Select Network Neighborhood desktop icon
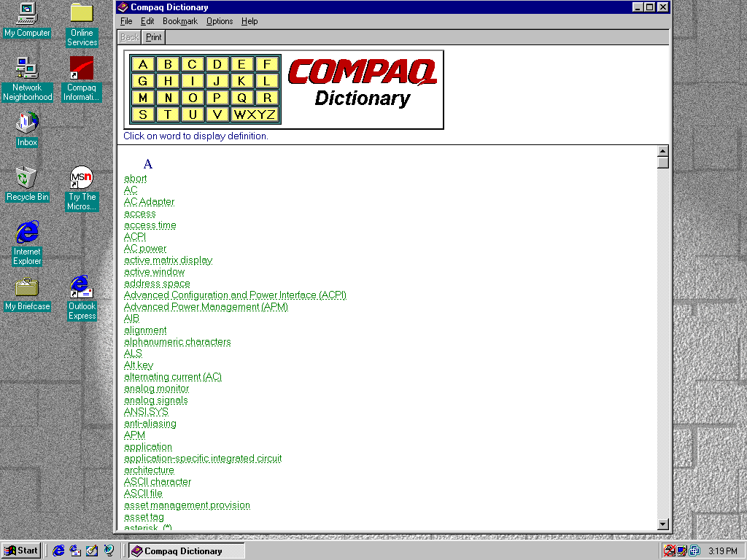Screen dimensions: 747x560 point(27,79)
